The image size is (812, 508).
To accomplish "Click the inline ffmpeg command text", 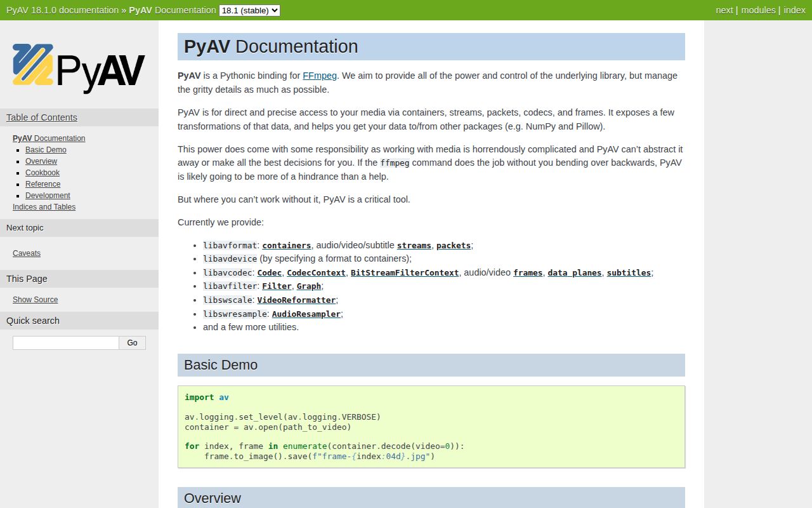I will click(x=395, y=163).
